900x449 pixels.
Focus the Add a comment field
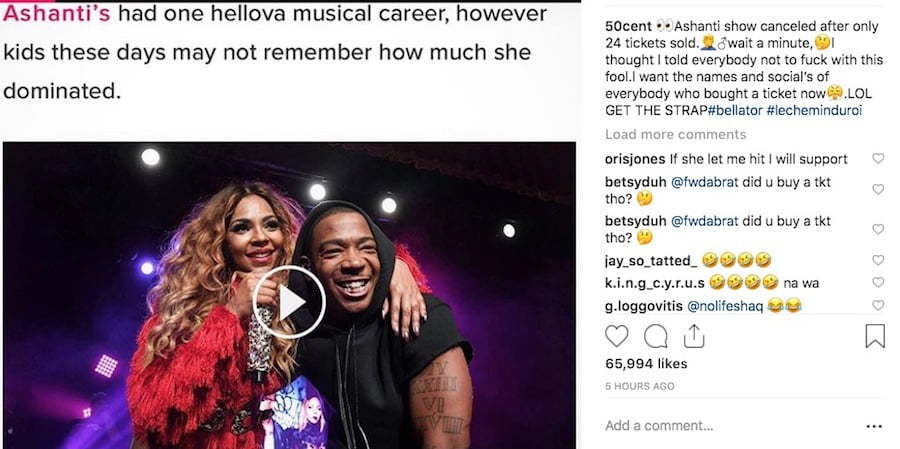(x=729, y=426)
